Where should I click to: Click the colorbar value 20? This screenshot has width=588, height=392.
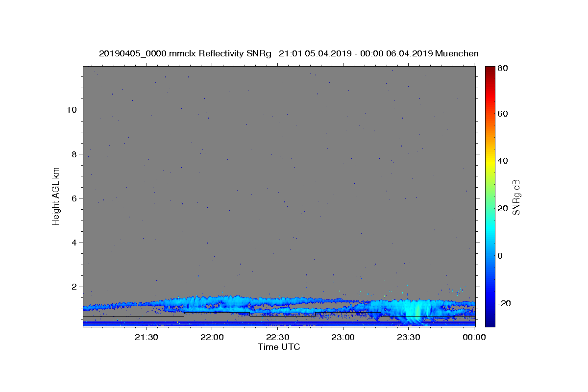tap(504, 208)
